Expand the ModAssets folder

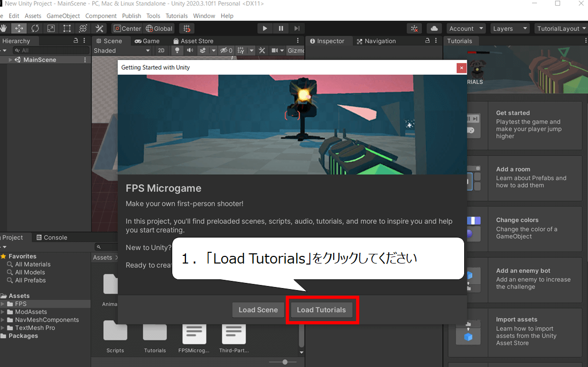3,312
